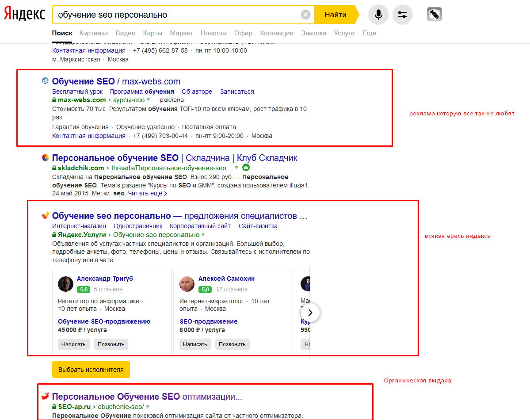Click Яндекс.Услуги green breadcrumb link
Image resolution: width=530 pixels, height=420 pixels.
tap(82, 235)
